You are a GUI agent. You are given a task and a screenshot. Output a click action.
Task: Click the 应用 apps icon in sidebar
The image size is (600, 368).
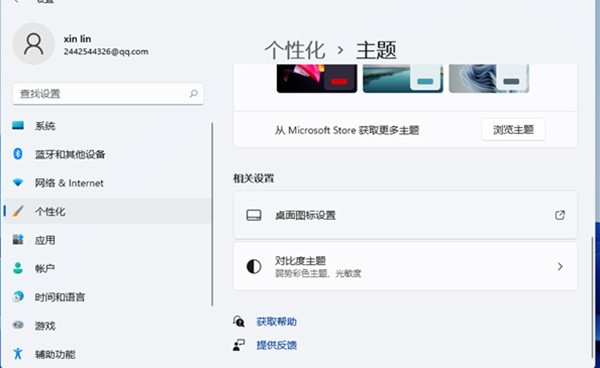(18, 239)
